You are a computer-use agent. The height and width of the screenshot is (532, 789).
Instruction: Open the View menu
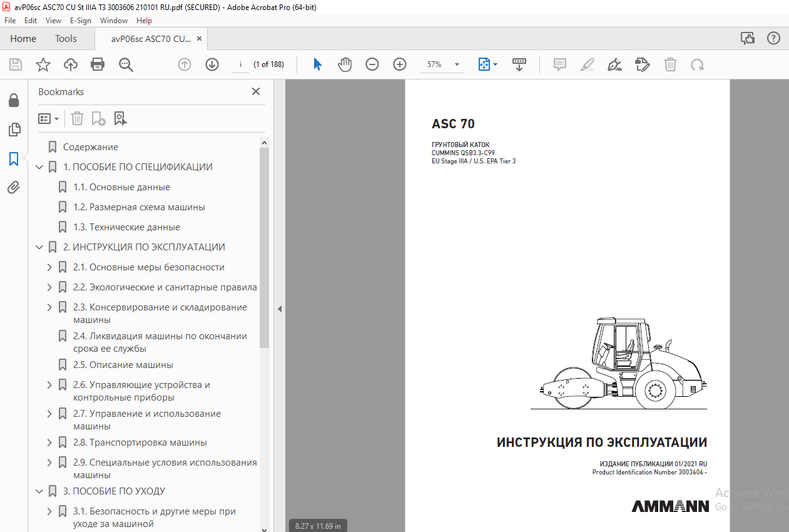click(54, 21)
